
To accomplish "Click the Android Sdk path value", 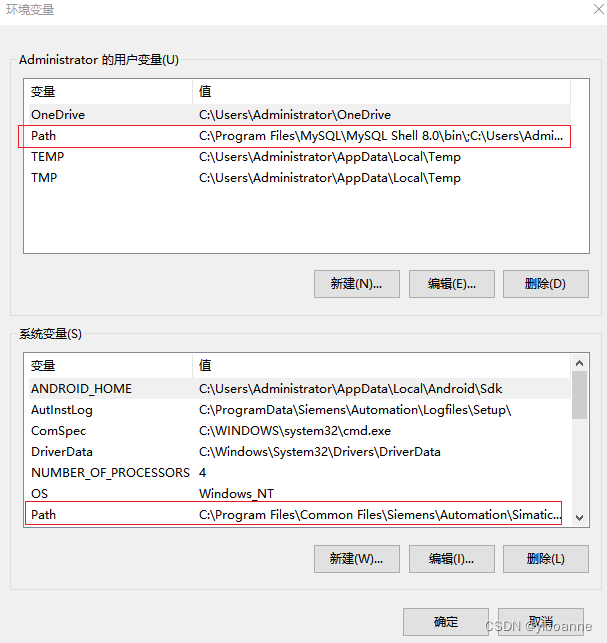I will [351, 389].
